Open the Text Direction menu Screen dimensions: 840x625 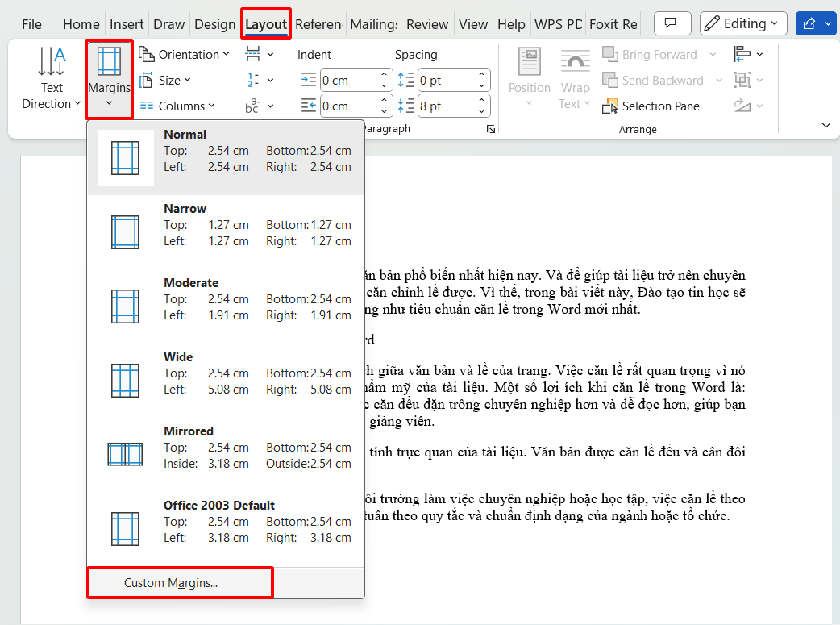click(x=52, y=78)
